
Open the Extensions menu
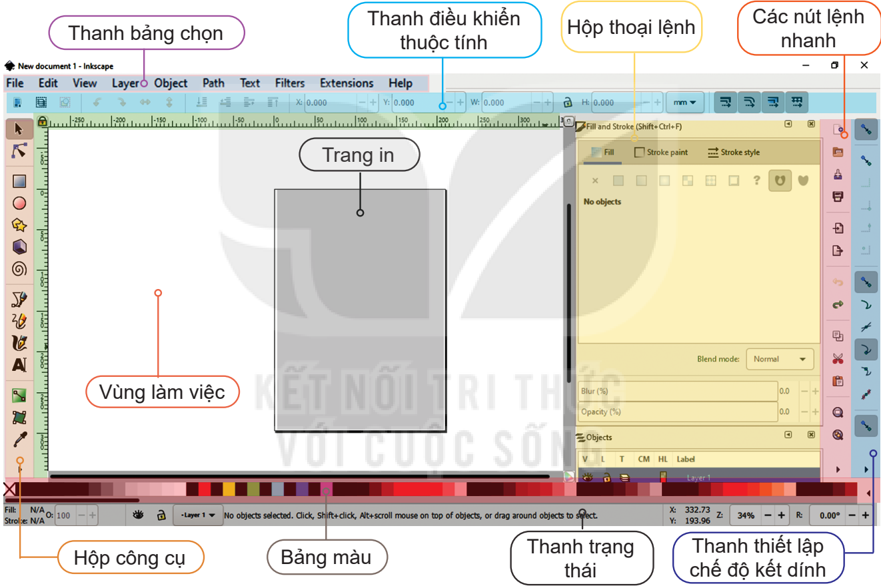(x=347, y=83)
